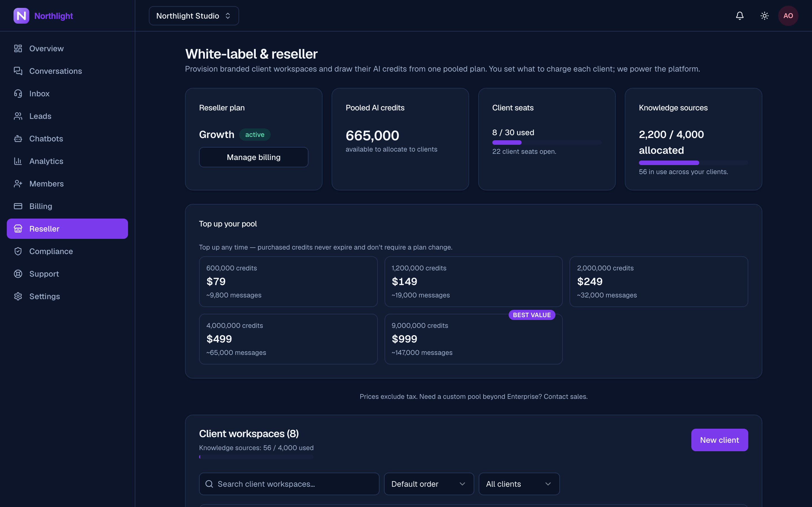Click the Analytics bar chart icon
This screenshot has width=812, height=507.
[18, 161]
